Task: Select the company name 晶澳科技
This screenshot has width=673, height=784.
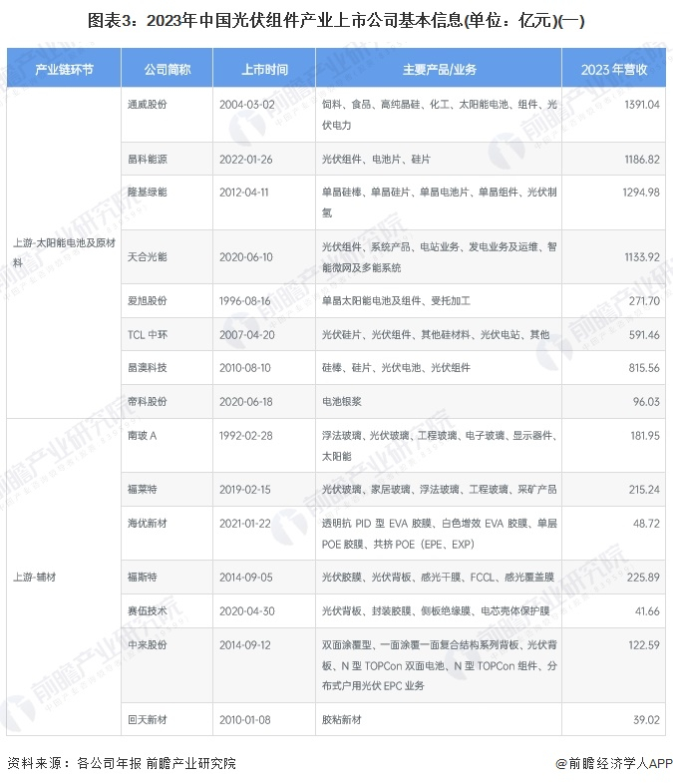Action: pyautogui.click(x=148, y=368)
